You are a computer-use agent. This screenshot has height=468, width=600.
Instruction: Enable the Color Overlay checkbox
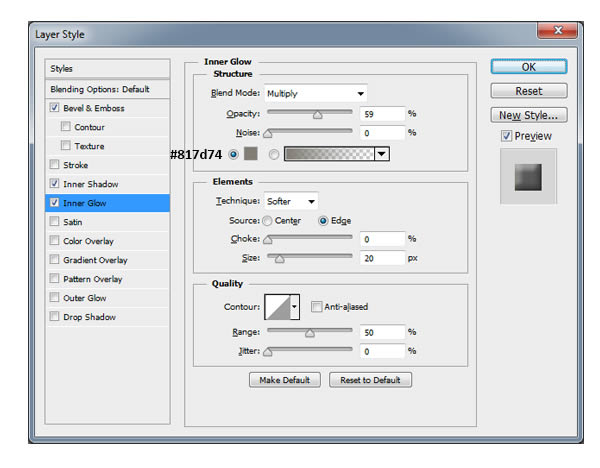(x=54, y=240)
